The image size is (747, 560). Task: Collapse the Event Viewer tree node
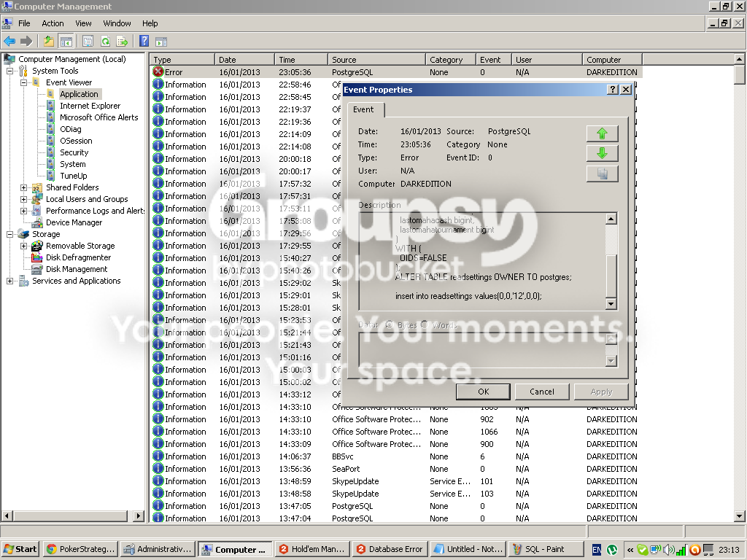click(23, 82)
